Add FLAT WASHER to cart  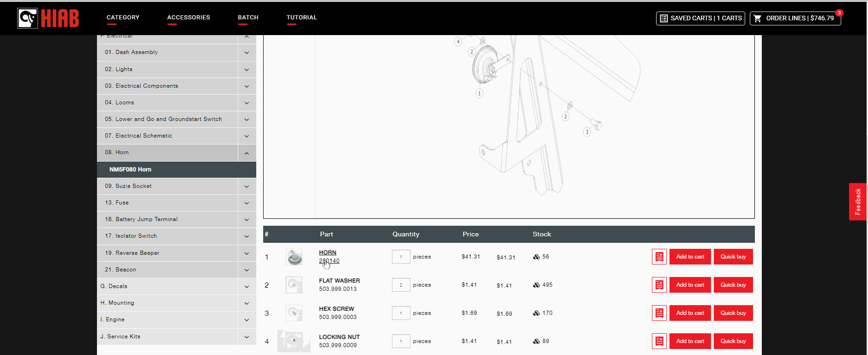tap(690, 285)
